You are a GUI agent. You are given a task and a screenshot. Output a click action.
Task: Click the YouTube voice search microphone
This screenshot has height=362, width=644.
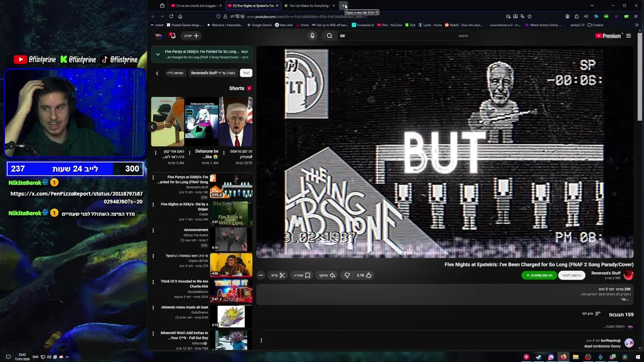tap(312, 36)
